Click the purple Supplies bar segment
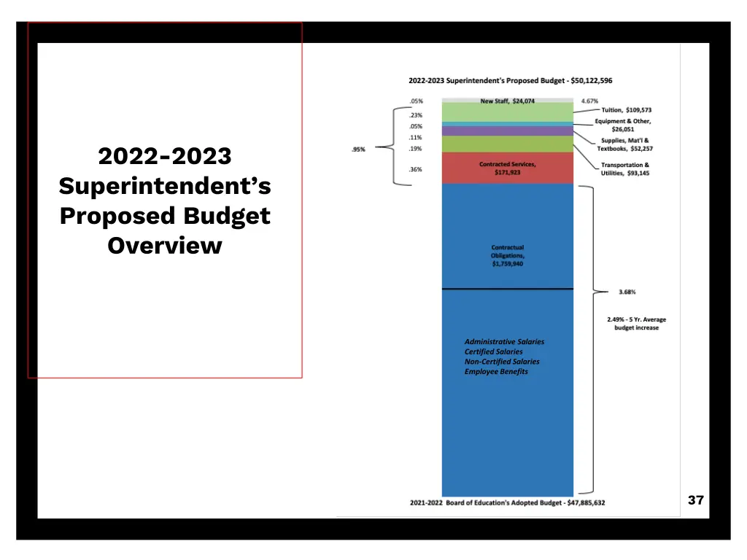Screen dimensions: 747x560 coord(508,131)
